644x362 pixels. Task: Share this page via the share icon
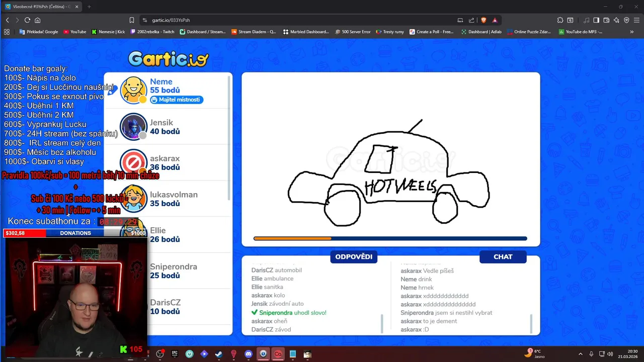471,20
